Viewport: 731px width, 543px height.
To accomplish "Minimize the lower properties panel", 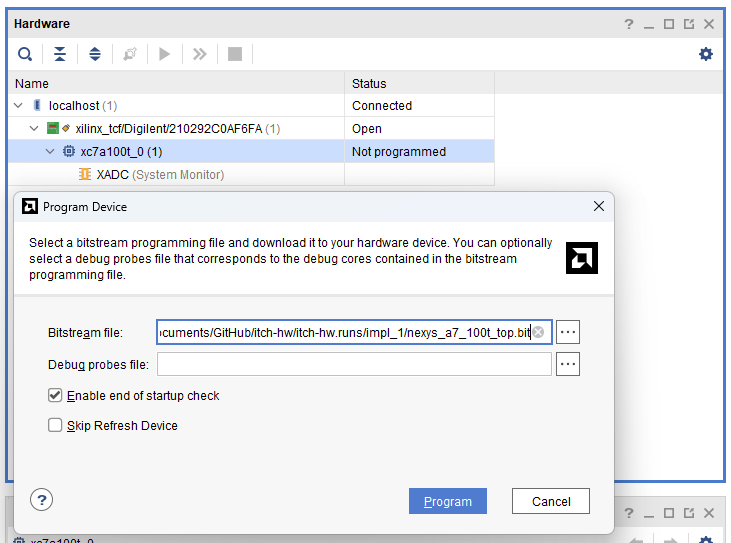I will click(x=648, y=514).
